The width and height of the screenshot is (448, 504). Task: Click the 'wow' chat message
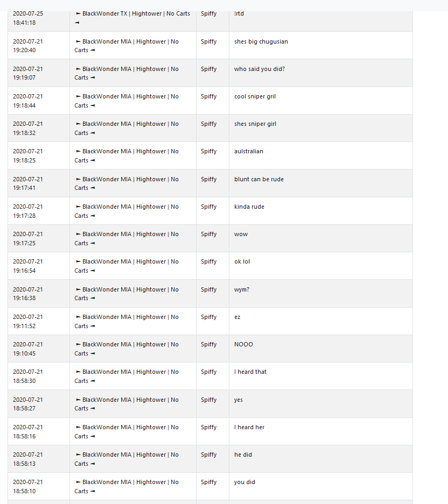point(241,235)
